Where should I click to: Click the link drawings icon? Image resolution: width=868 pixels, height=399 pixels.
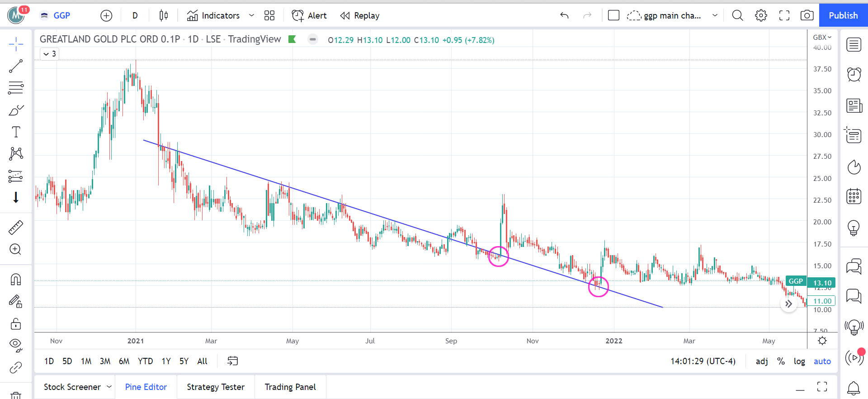(16, 367)
